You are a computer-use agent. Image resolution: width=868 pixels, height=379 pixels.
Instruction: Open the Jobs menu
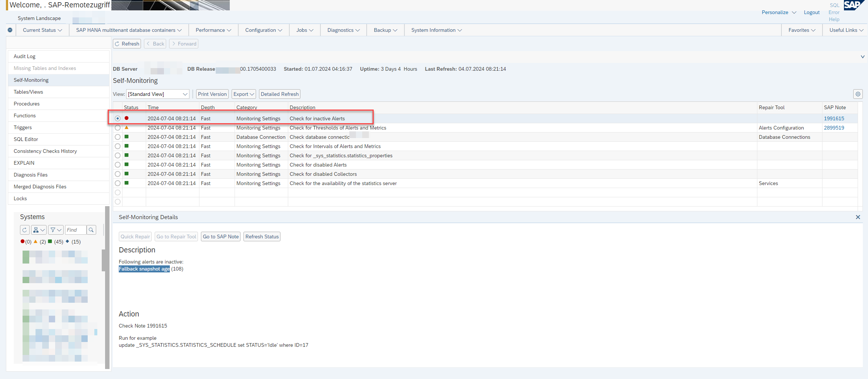pos(305,30)
